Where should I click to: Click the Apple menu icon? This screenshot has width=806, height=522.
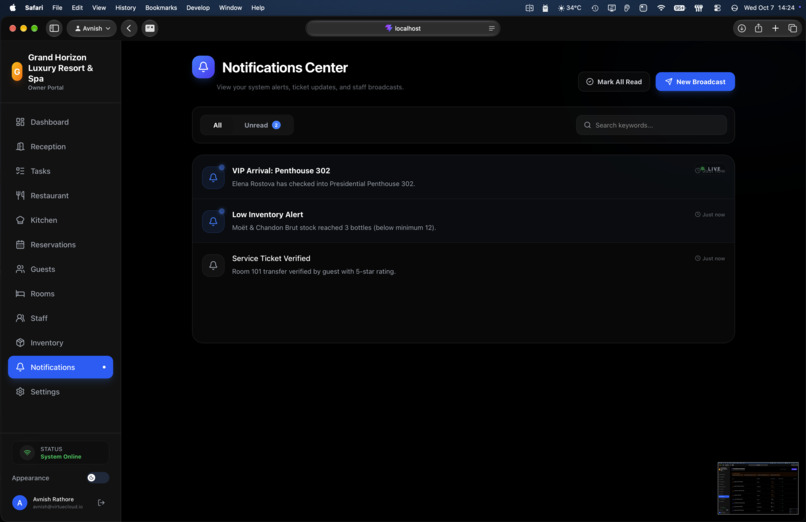pos(13,8)
